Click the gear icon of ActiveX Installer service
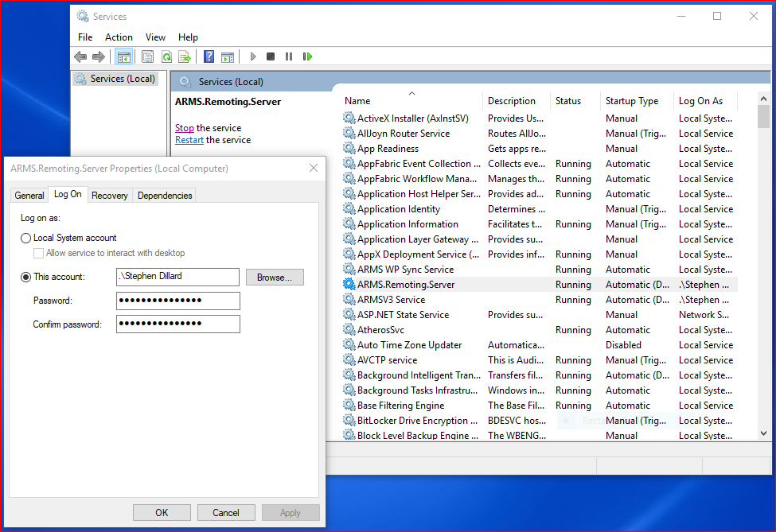Image resolution: width=776 pixels, height=532 pixels. (349, 118)
